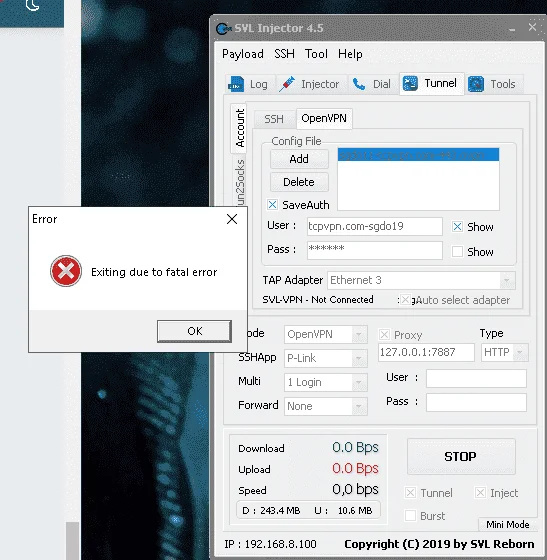Click the moon icon at top left
547x560 pixels.
(32, 5)
